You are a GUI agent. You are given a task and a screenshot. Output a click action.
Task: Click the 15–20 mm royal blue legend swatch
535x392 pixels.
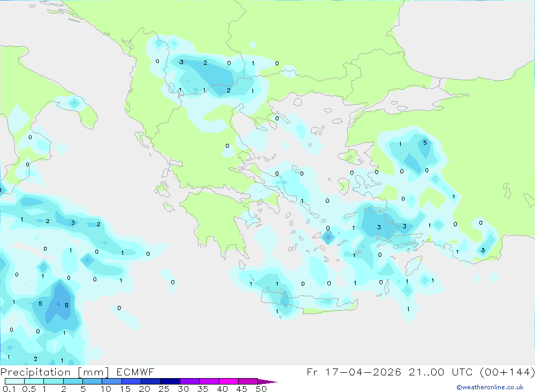[132, 381]
